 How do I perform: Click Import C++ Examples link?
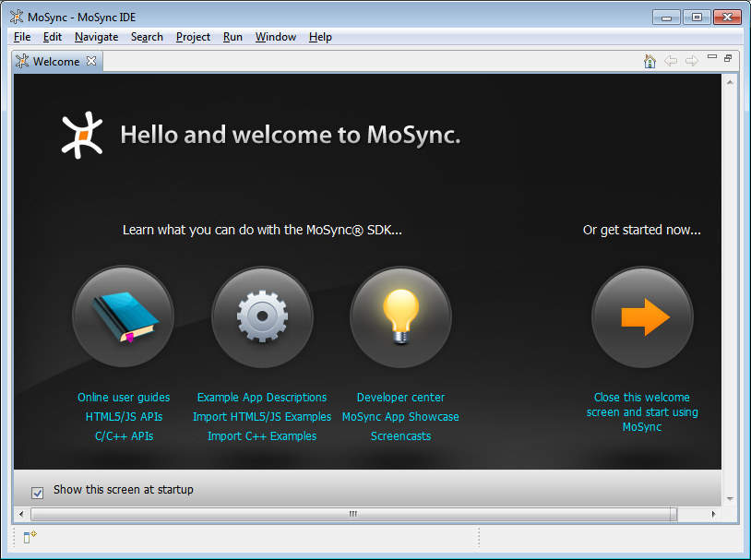(262, 436)
